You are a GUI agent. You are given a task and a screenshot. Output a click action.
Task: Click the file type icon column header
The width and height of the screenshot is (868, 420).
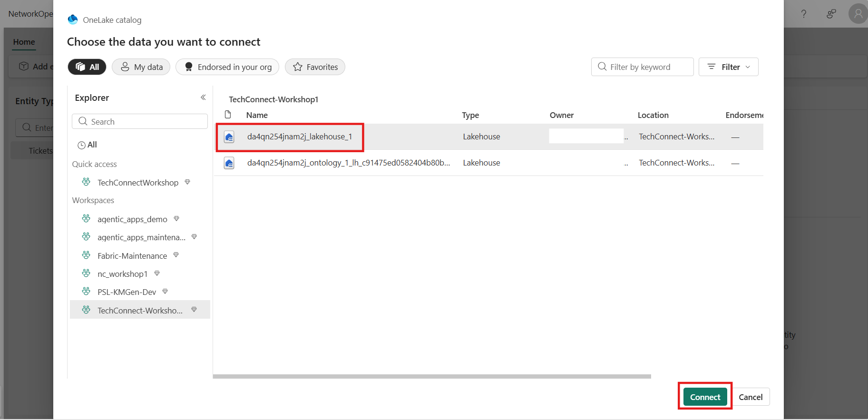(228, 115)
